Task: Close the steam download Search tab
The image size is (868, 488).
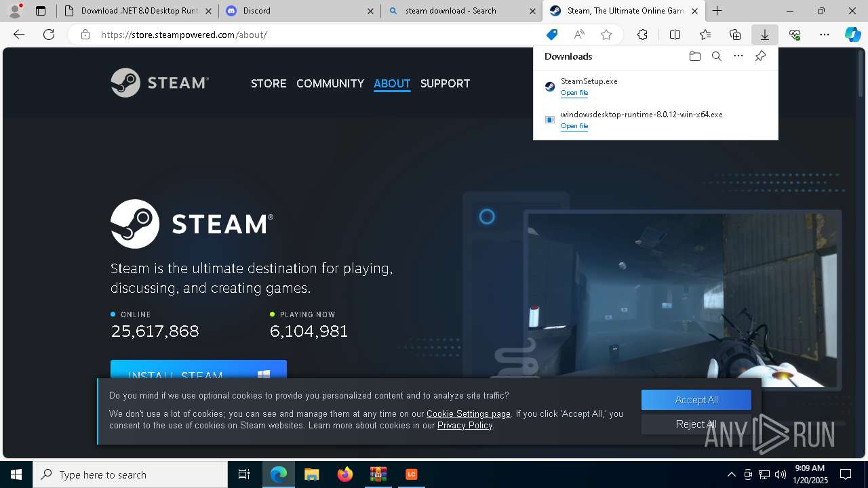Action: [532, 11]
